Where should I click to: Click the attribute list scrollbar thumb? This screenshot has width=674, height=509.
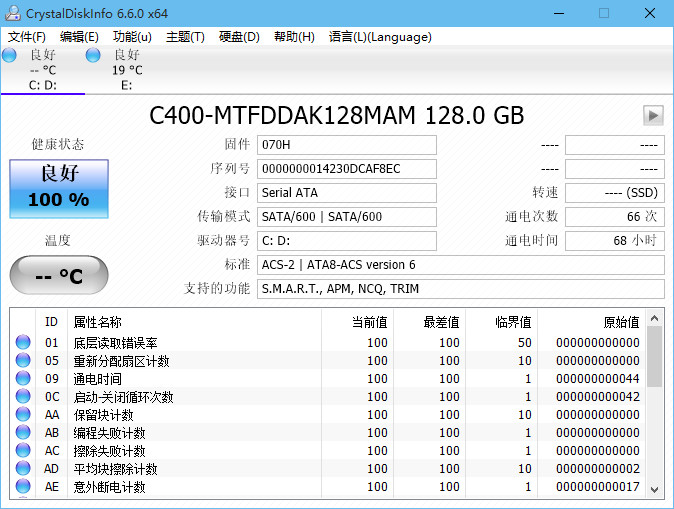[x=655, y=356]
